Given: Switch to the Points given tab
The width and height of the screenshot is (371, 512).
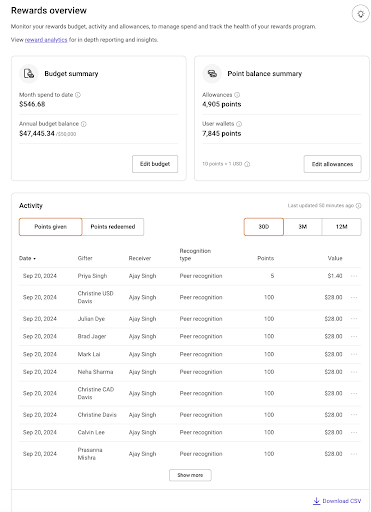Looking at the screenshot, I should coord(51,227).
